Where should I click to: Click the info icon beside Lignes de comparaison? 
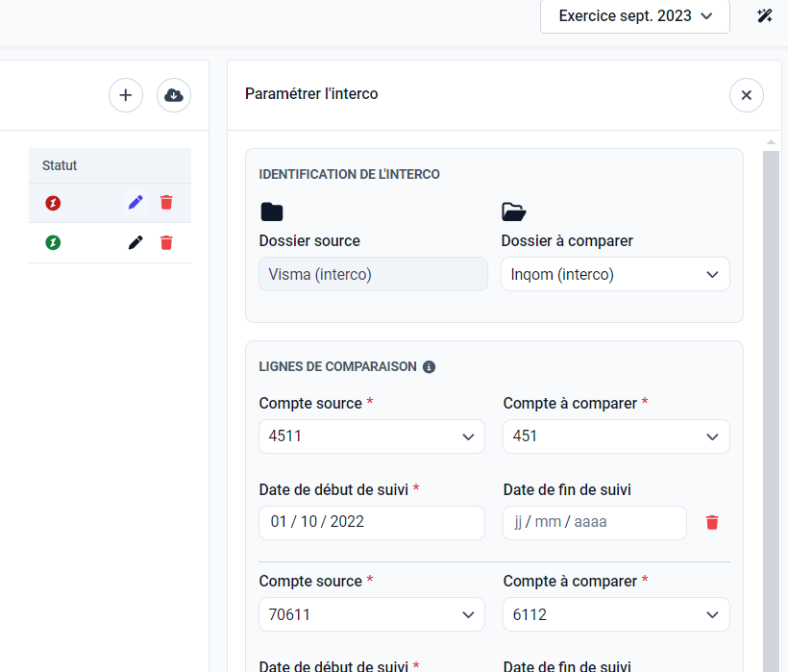[430, 367]
